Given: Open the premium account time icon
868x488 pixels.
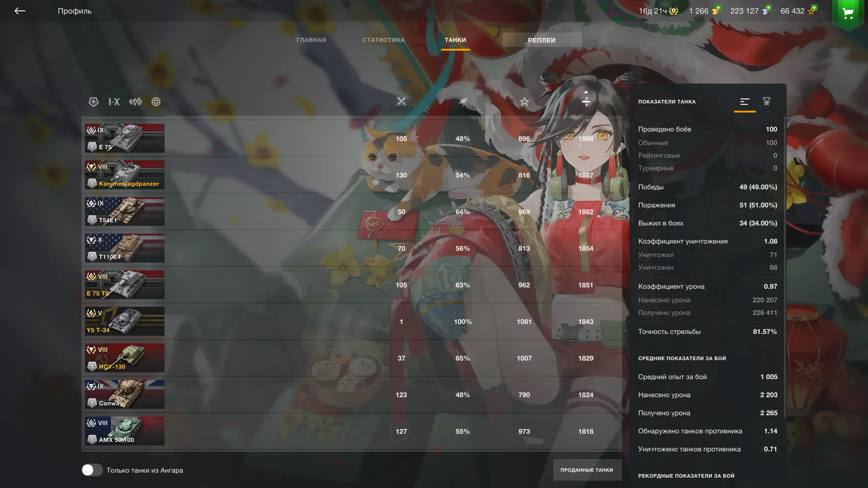Looking at the screenshot, I should click(x=674, y=11).
